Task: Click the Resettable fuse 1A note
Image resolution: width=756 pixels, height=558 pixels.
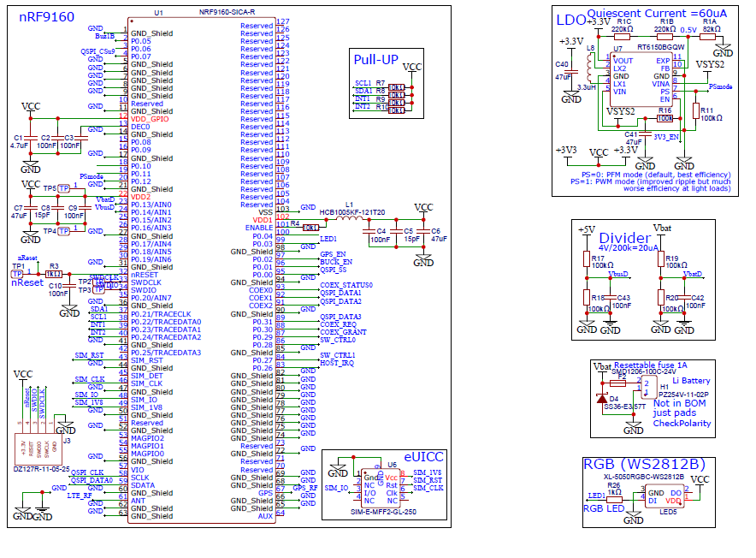Action: click(651, 365)
